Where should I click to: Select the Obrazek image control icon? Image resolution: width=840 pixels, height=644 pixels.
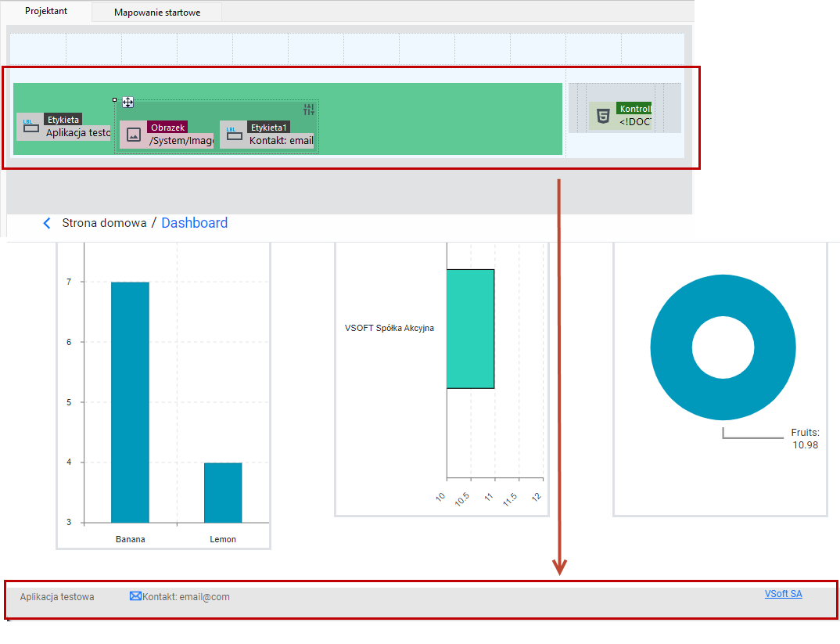point(134,135)
